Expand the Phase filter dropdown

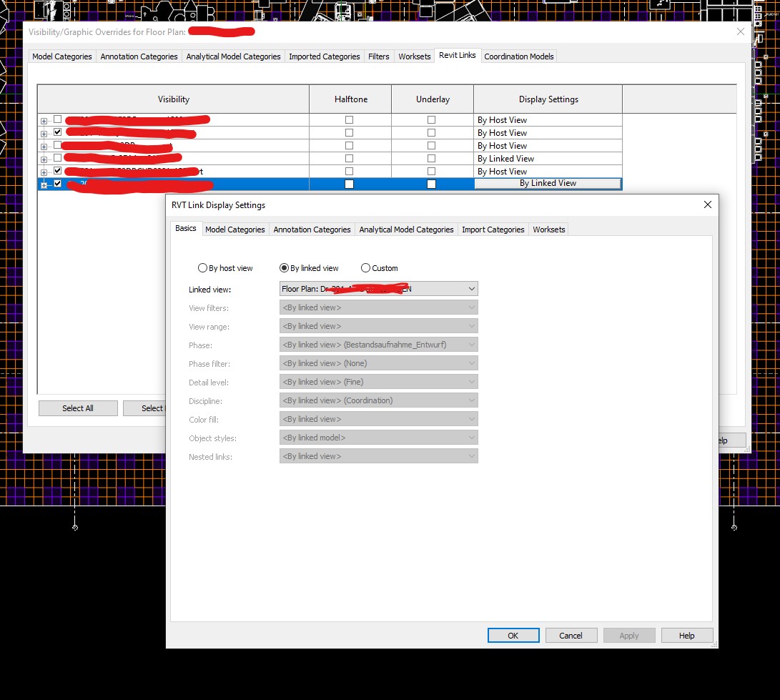tap(471, 363)
